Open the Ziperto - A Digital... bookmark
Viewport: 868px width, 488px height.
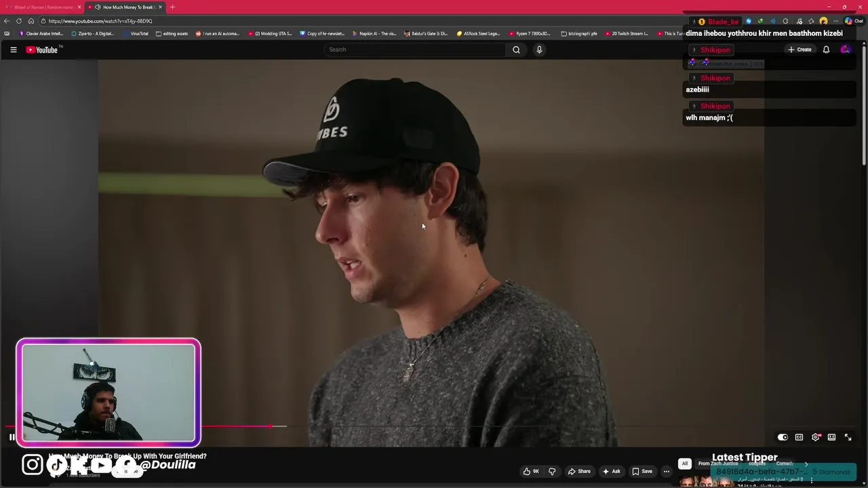[93, 33]
